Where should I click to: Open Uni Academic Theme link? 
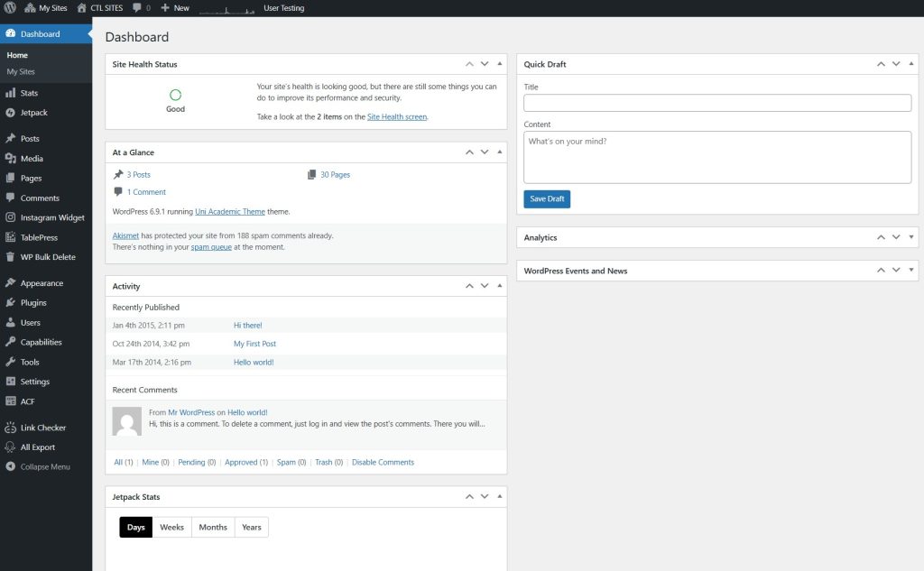click(x=230, y=212)
